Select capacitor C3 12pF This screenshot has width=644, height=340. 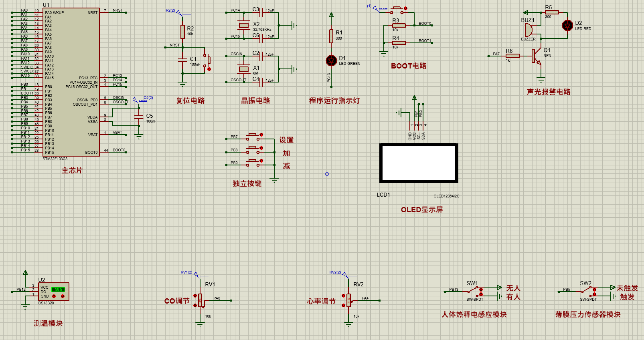tap(261, 13)
